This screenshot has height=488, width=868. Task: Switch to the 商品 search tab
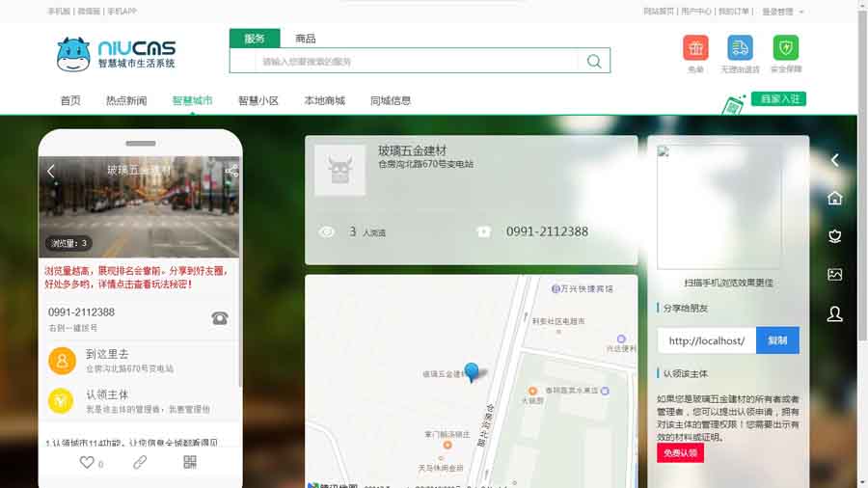point(305,39)
